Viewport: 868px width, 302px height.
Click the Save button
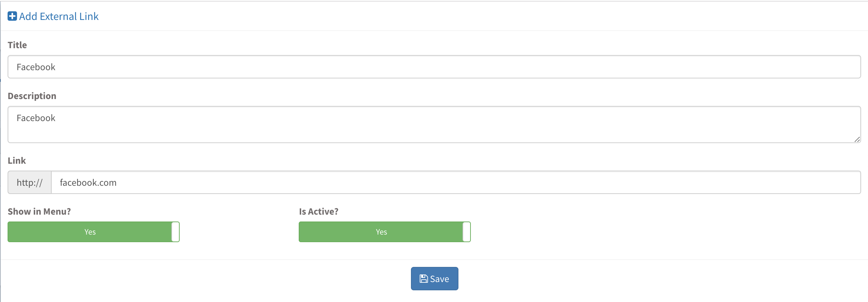pyautogui.click(x=435, y=279)
